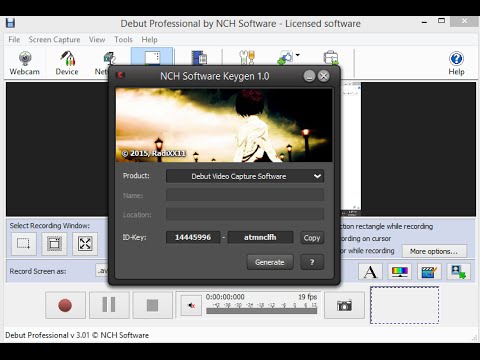Click the Debut floppy disk title icon

point(11,23)
